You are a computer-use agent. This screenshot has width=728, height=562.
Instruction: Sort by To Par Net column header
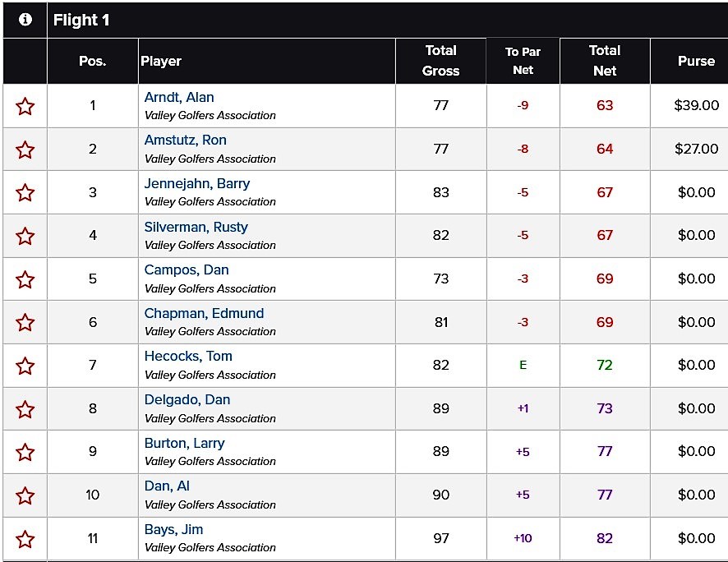[x=523, y=60]
